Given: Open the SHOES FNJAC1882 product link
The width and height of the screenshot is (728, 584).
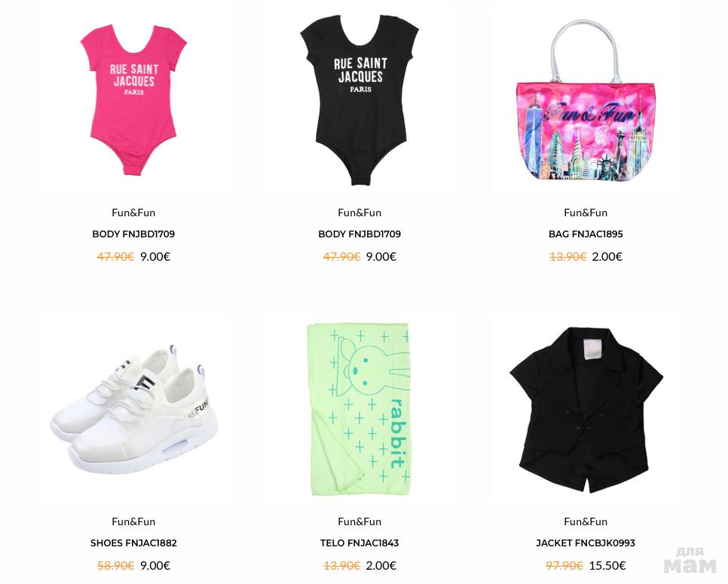Looking at the screenshot, I should pyautogui.click(x=133, y=543).
